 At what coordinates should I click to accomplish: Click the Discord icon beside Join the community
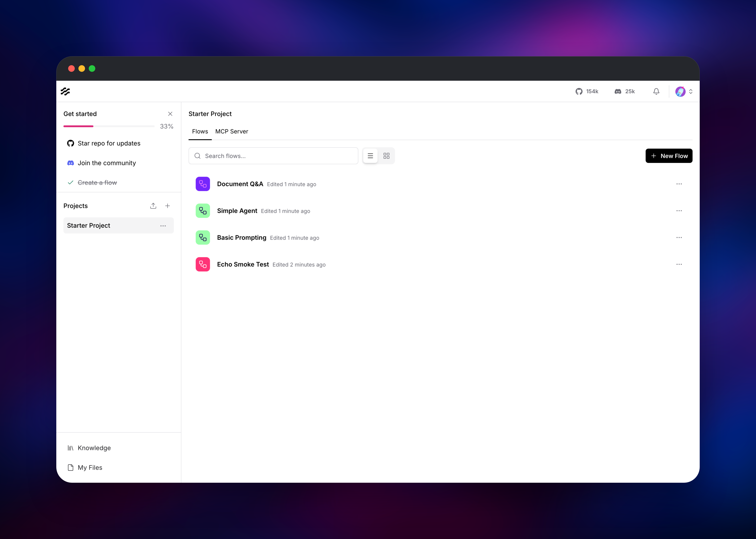tap(70, 163)
